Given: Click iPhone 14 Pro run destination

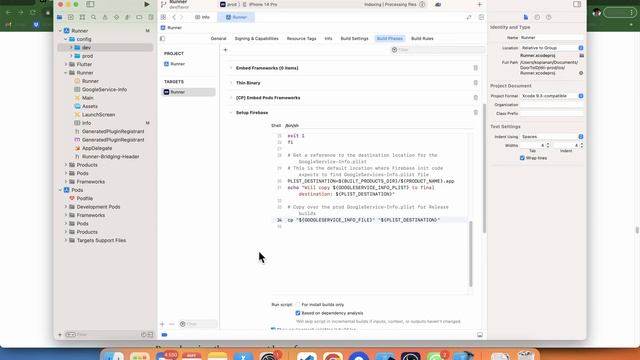Looking at the screenshot, I should point(260,4).
